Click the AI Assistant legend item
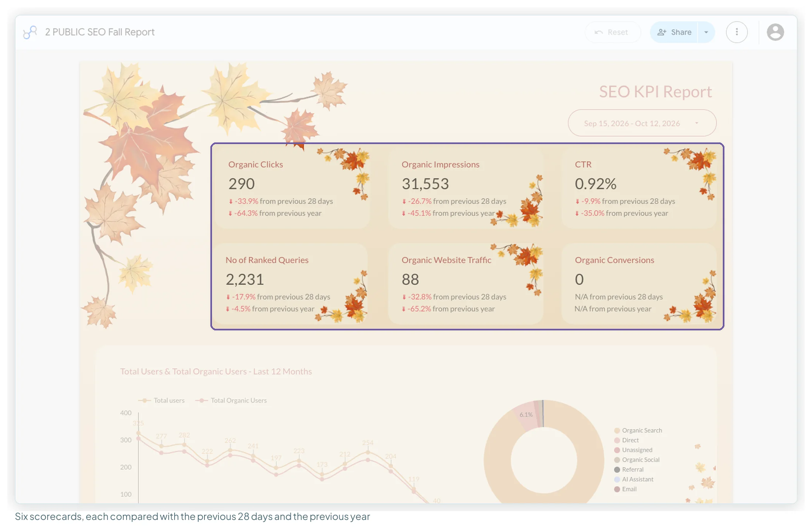 tap(634, 479)
